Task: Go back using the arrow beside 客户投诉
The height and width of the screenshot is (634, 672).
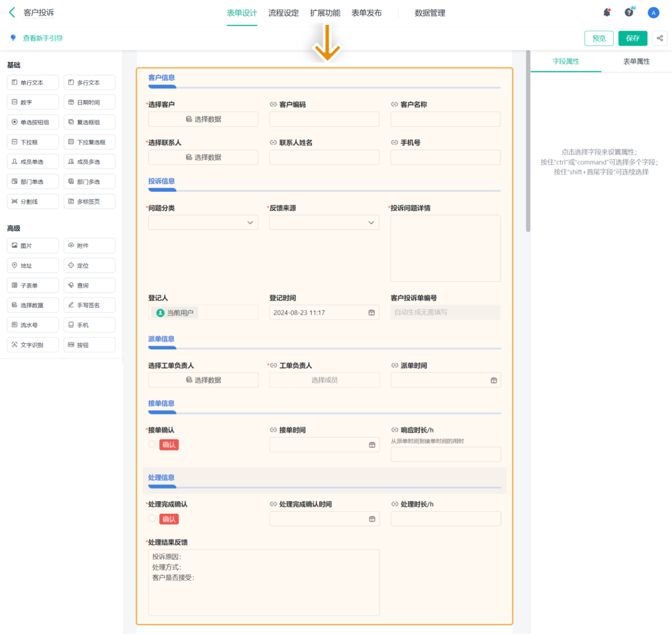Action: pyautogui.click(x=12, y=12)
